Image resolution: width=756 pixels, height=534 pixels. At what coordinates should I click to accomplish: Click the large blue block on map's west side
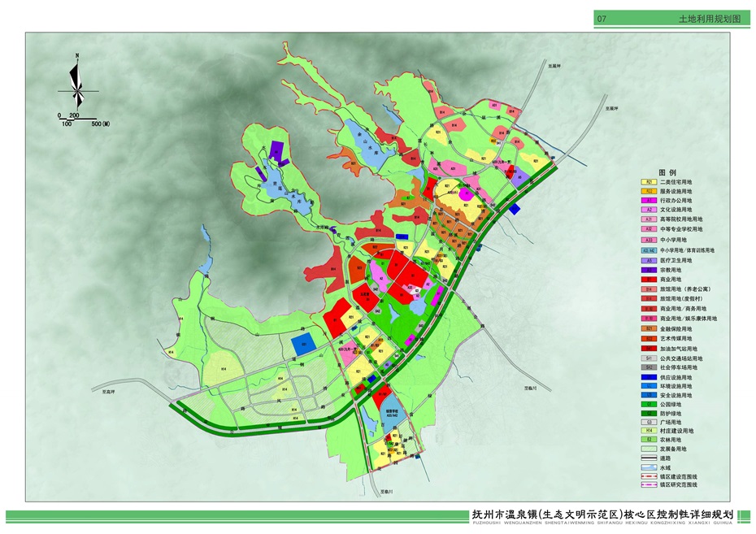pyautogui.click(x=303, y=344)
